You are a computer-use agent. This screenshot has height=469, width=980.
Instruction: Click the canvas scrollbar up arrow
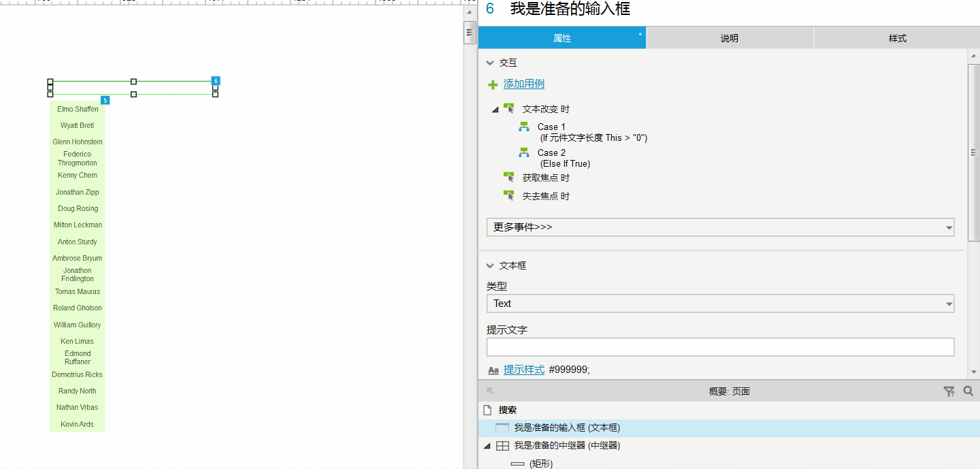(x=470, y=13)
